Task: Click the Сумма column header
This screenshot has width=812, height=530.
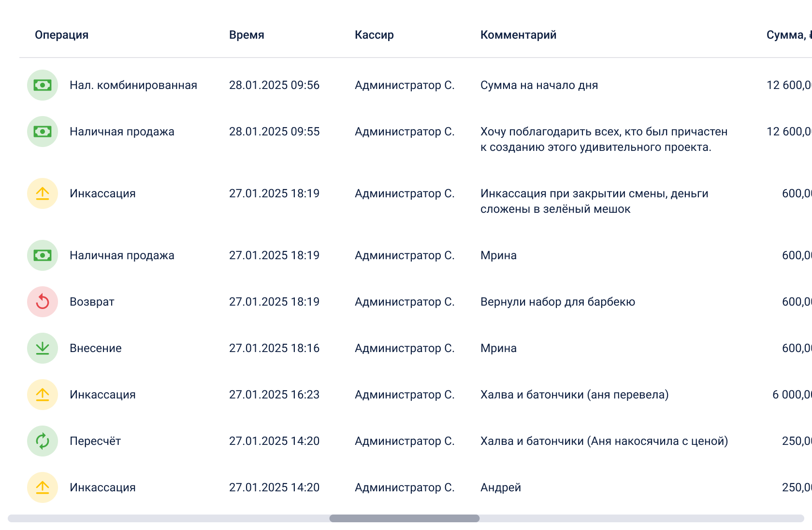Action: point(789,35)
